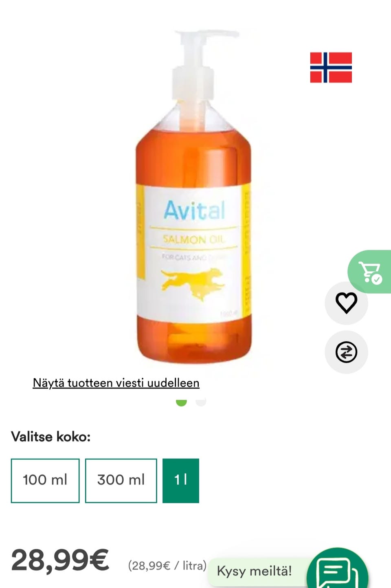Viewport: 391px width, 588px height.
Task: Switch to the second image carousel dot
Action: pyautogui.click(x=201, y=402)
